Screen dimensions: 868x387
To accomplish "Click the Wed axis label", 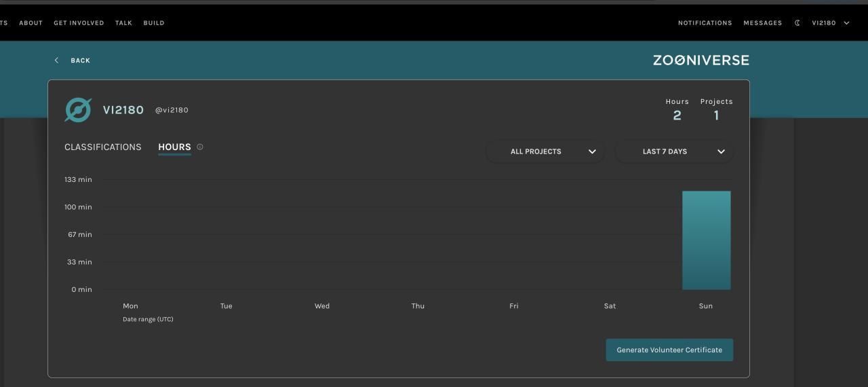I will pos(322,306).
